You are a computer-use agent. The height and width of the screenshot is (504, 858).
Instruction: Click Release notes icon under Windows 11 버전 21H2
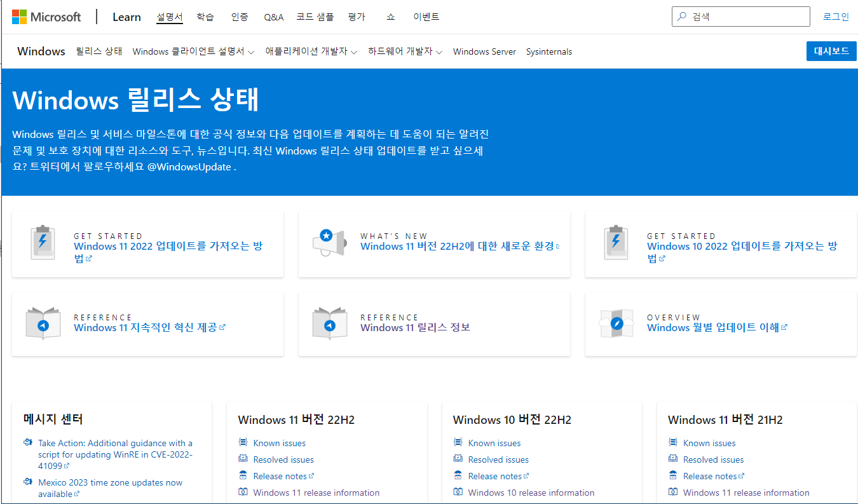[672, 475]
